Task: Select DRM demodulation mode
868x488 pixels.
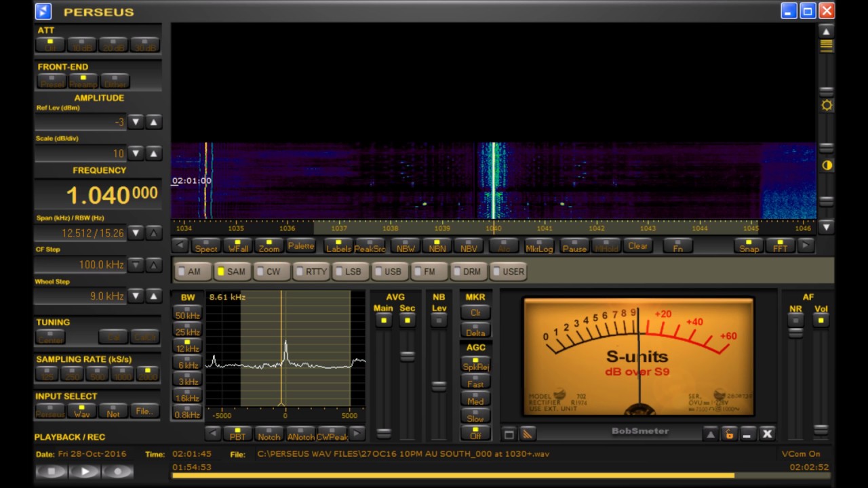Action: pos(468,271)
